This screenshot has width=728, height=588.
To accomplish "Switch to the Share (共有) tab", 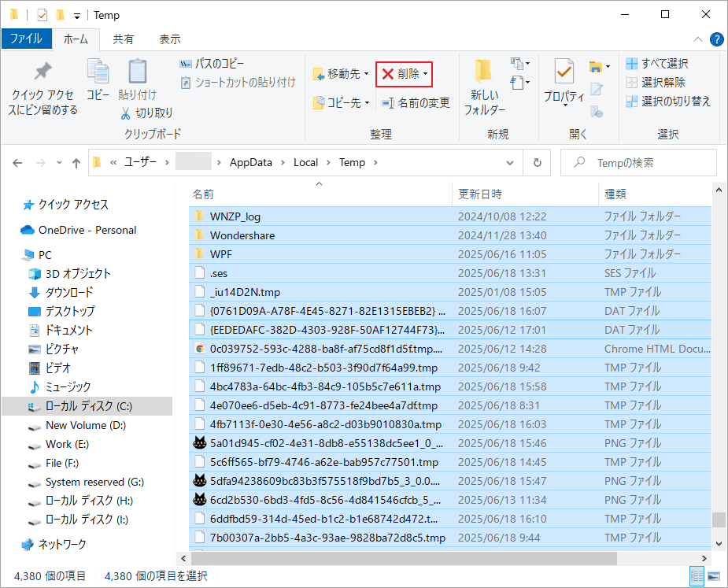I will click(x=123, y=39).
